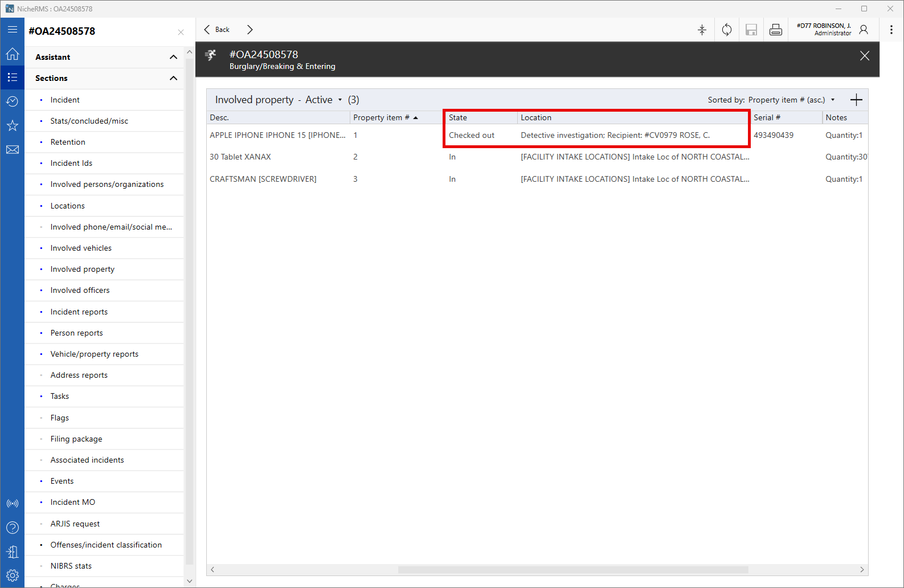Viewport: 904px width, 588px height.
Task: Click the help question mark icon
Action: tap(13, 528)
